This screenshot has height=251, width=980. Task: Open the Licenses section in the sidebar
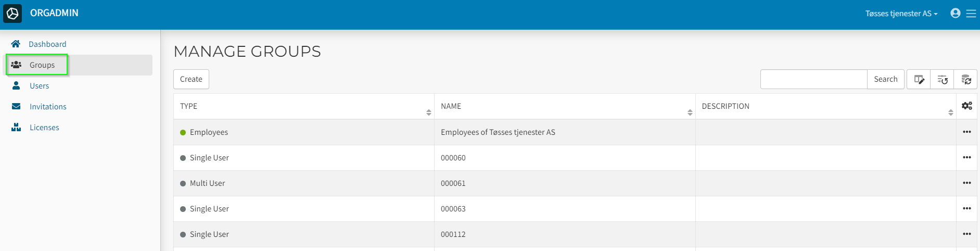pos(44,128)
